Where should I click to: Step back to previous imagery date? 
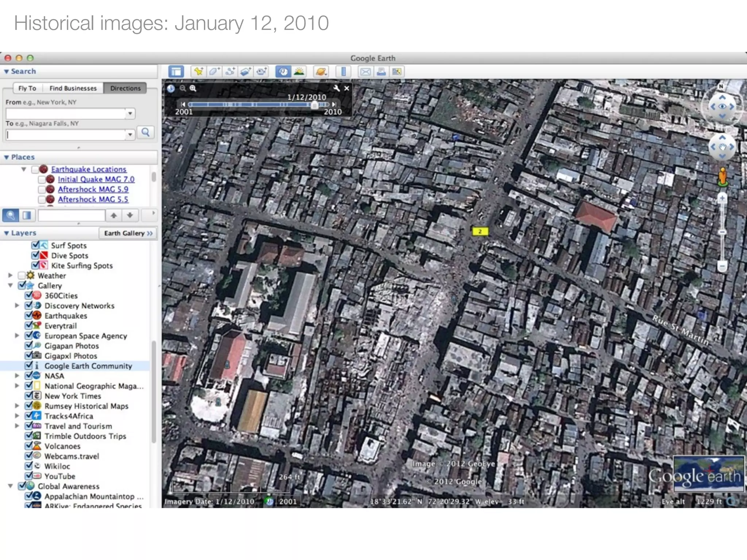(183, 104)
